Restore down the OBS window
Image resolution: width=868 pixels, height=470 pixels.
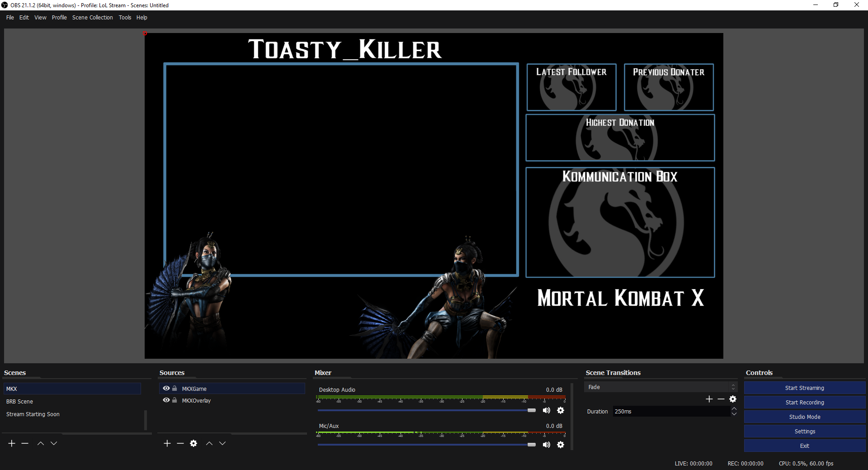836,5
